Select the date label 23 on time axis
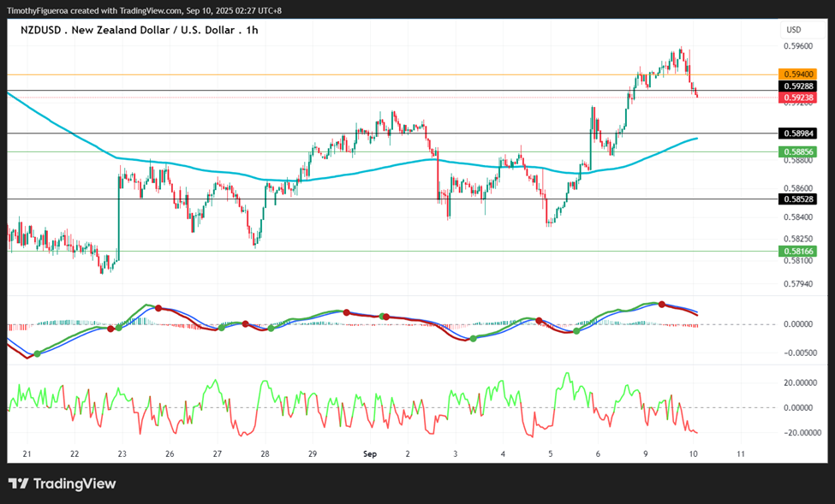This screenshot has height=504, width=835. pyautogui.click(x=122, y=454)
